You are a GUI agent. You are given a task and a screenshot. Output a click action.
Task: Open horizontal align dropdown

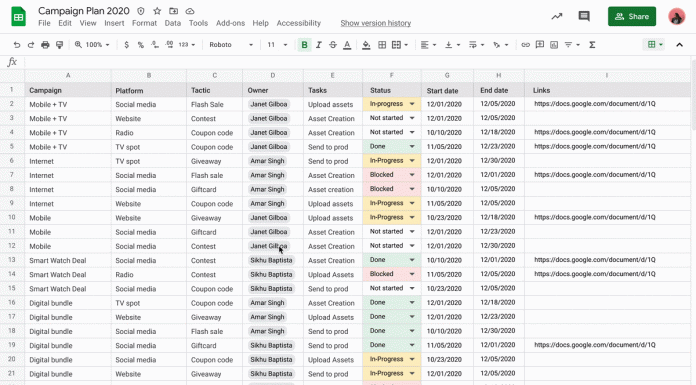(428, 45)
